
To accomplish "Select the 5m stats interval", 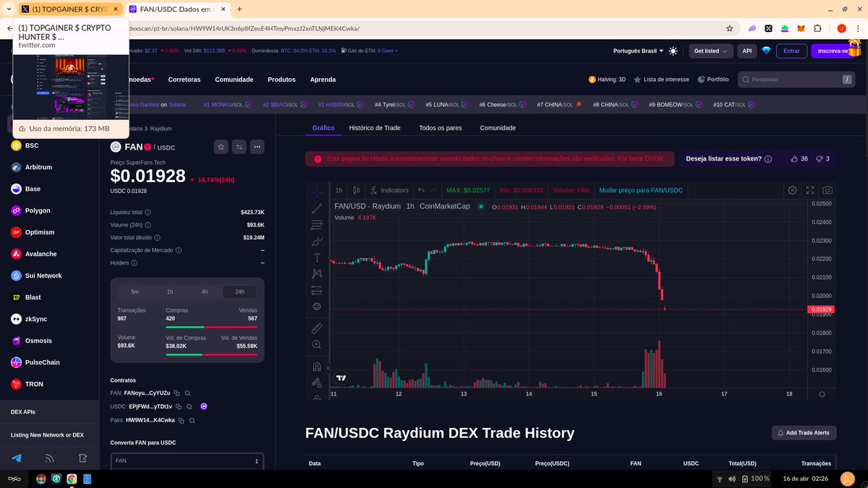I will pyautogui.click(x=135, y=292).
